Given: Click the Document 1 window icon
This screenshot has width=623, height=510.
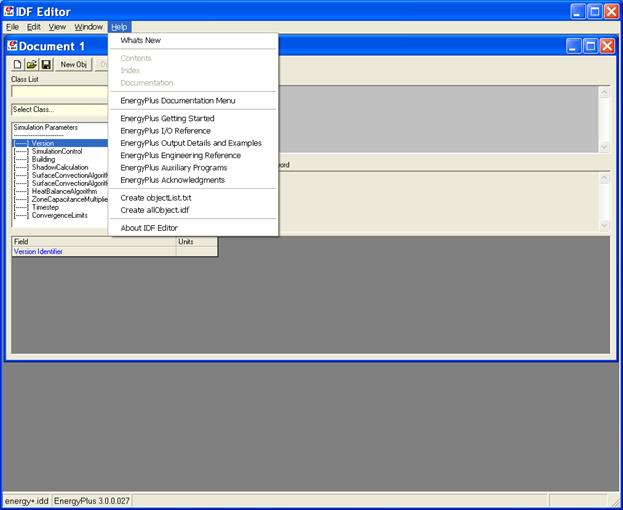Looking at the screenshot, I should [x=12, y=46].
